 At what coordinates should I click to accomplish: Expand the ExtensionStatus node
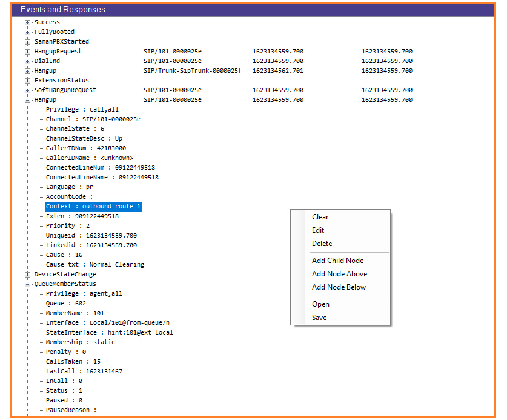[28, 81]
